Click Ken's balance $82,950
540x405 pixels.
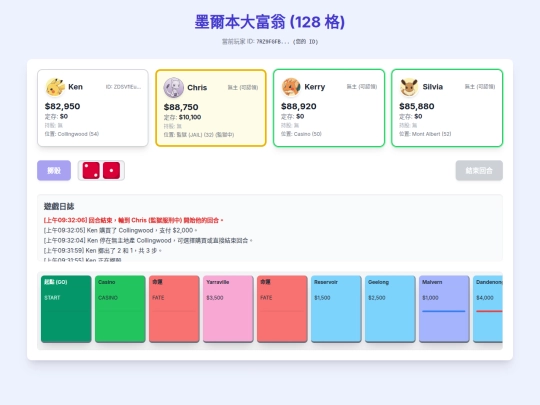tap(62, 106)
